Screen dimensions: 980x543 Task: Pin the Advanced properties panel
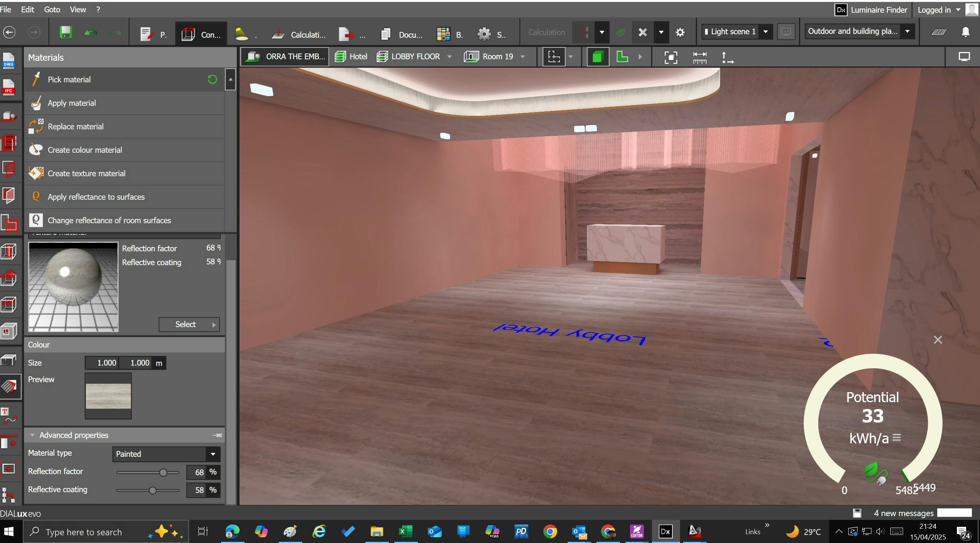(217, 435)
